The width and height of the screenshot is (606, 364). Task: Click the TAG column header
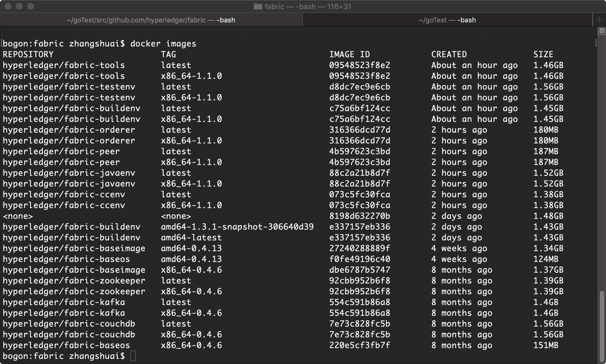168,54
